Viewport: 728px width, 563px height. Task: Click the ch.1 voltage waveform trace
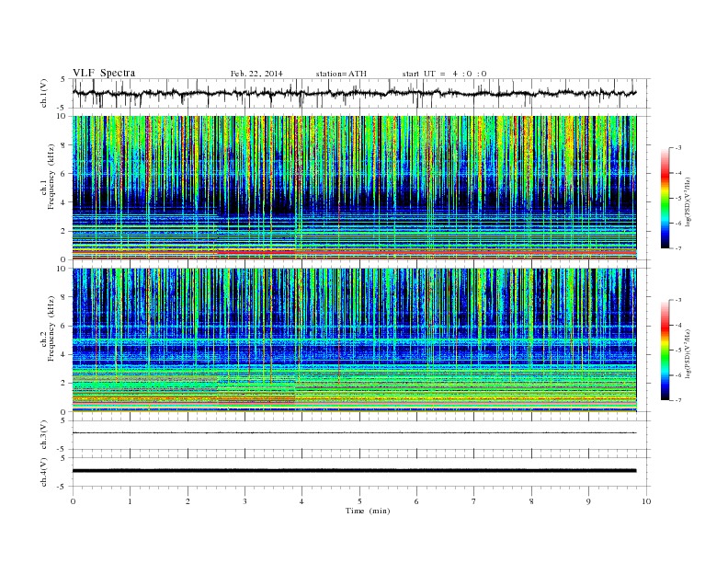(x=354, y=93)
